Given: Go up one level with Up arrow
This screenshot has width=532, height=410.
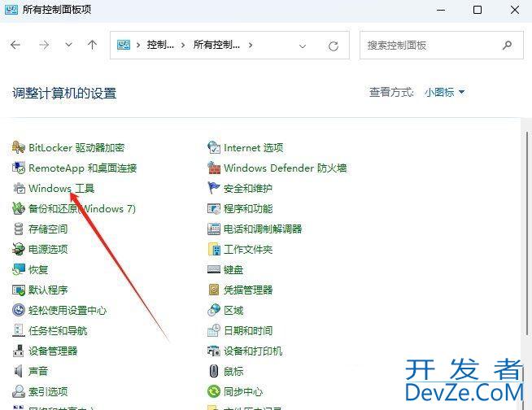Looking at the screenshot, I should point(92,45).
